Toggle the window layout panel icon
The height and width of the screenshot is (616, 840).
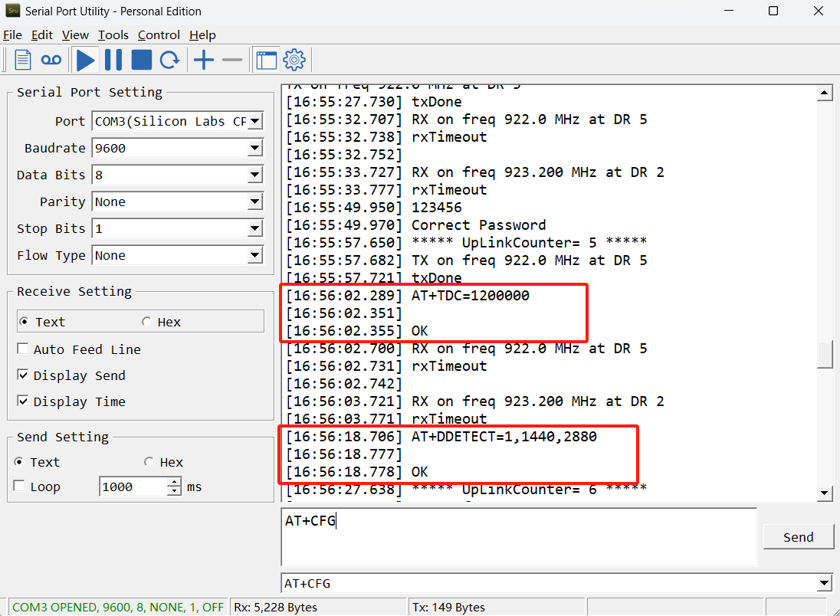266,60
